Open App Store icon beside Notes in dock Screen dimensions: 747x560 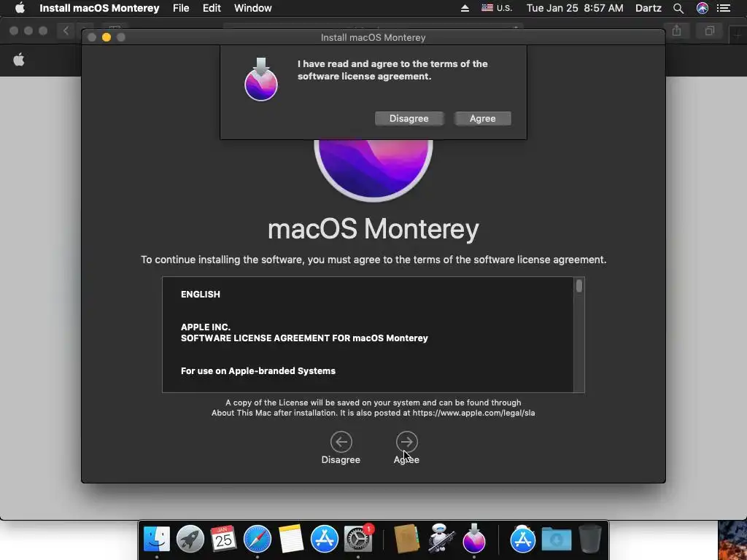pos(325,539)
